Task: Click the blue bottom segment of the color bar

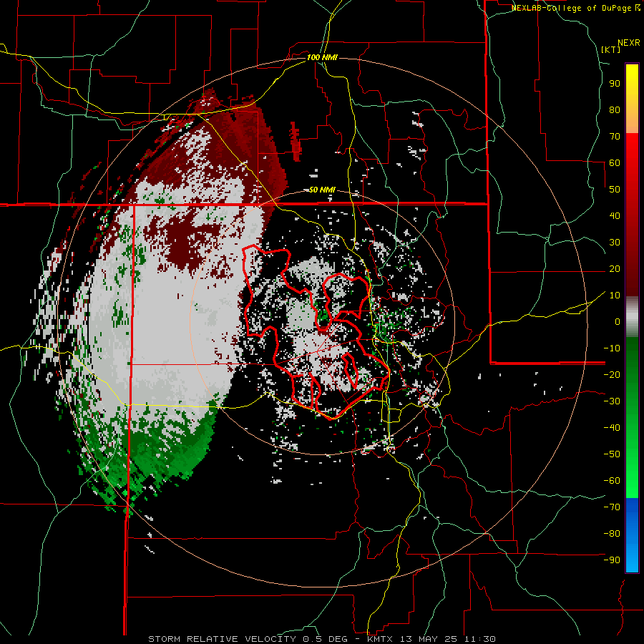Action: [632, 535]
